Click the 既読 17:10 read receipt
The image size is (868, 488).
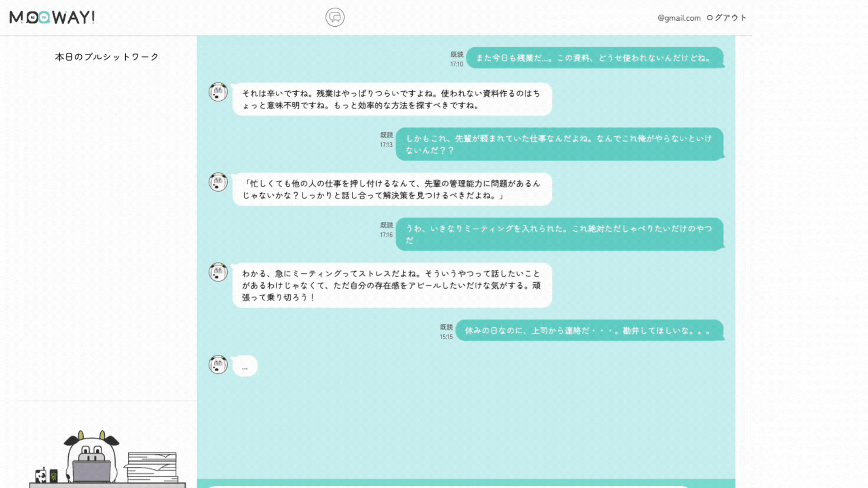point(457,59)
